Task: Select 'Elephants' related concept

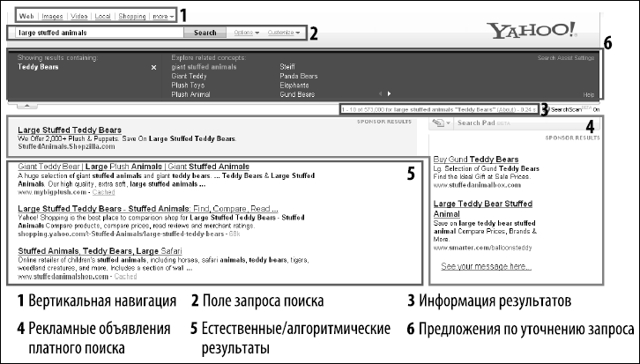Action: pos(294,85)
